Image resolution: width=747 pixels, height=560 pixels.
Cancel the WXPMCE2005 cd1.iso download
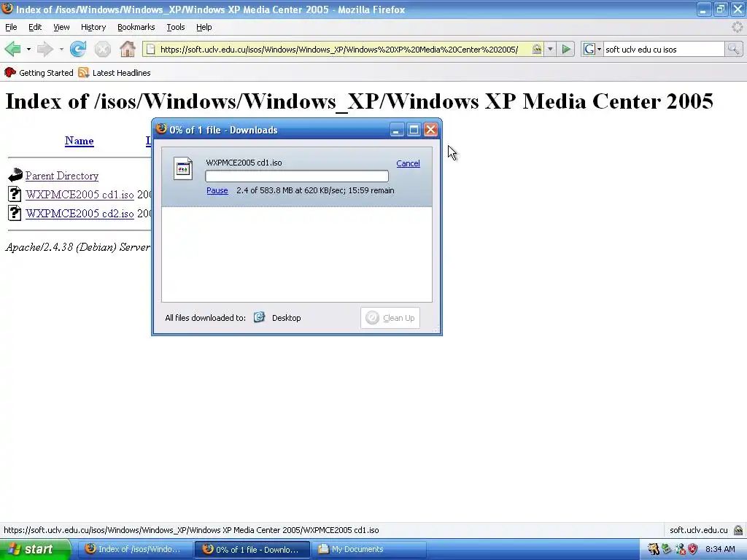[x=408, y=163]
